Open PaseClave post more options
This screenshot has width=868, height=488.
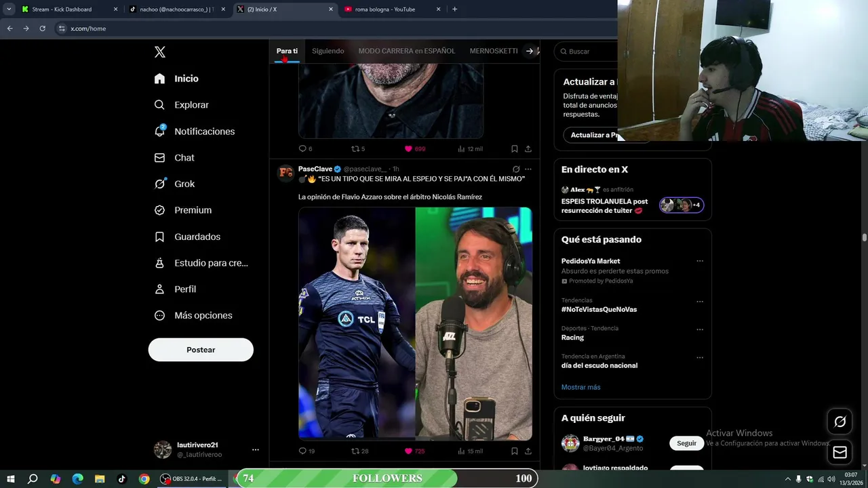coord(528,169)
